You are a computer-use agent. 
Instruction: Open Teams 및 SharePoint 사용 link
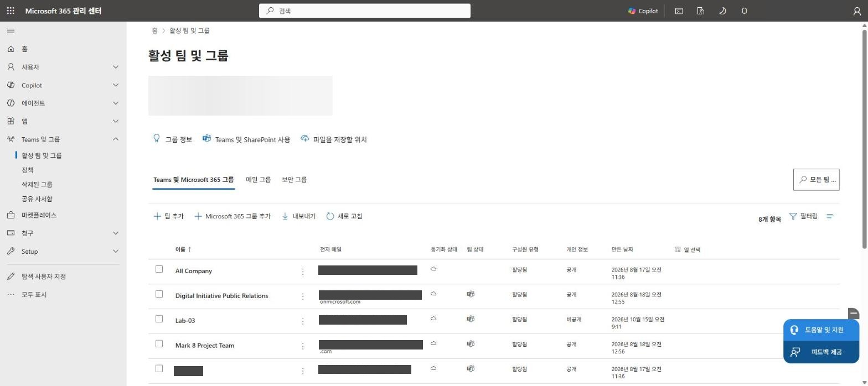[246, 139]
